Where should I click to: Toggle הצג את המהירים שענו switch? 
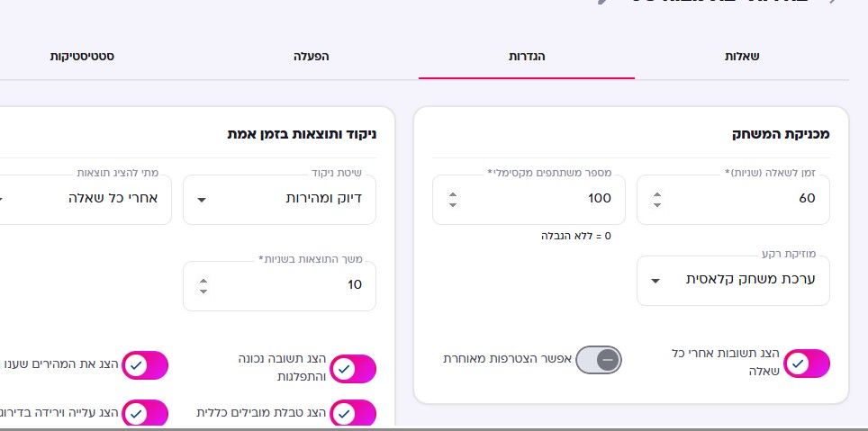(x=144, y=365)
